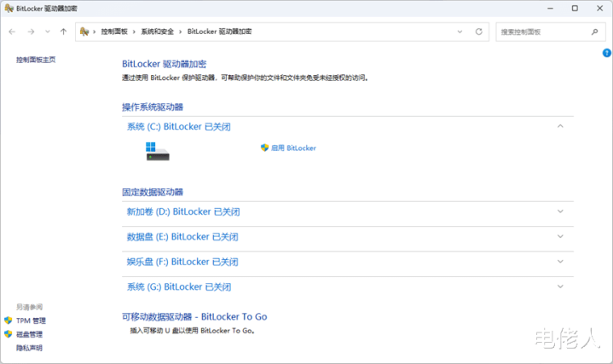Click 可移动数据驱动器 - BitLocker To Go heading

[194, 317]
